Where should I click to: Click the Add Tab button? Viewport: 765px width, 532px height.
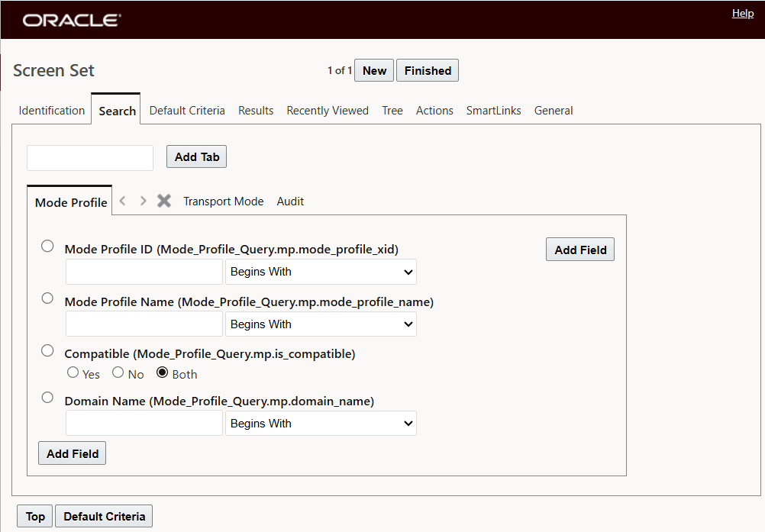[x=196, y=156]
